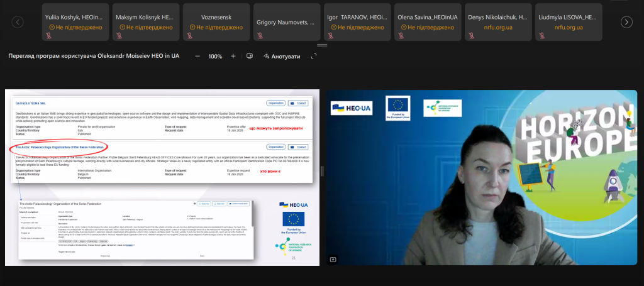Select Denys Nikolaichuk participant tile

tap(496, 22)
